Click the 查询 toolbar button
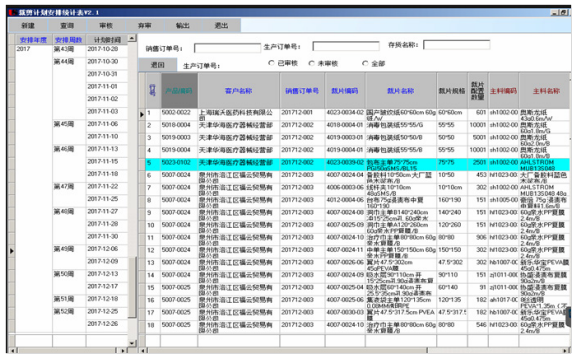Screen dimensions: 579x360 coord(67,25)
